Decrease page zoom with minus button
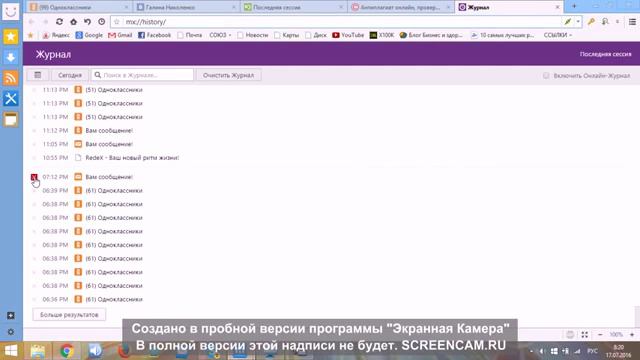 [600, 335]
